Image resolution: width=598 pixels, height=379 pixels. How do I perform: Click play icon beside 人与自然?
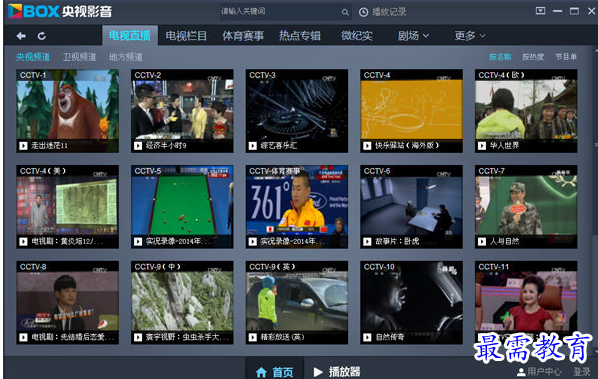482,241
